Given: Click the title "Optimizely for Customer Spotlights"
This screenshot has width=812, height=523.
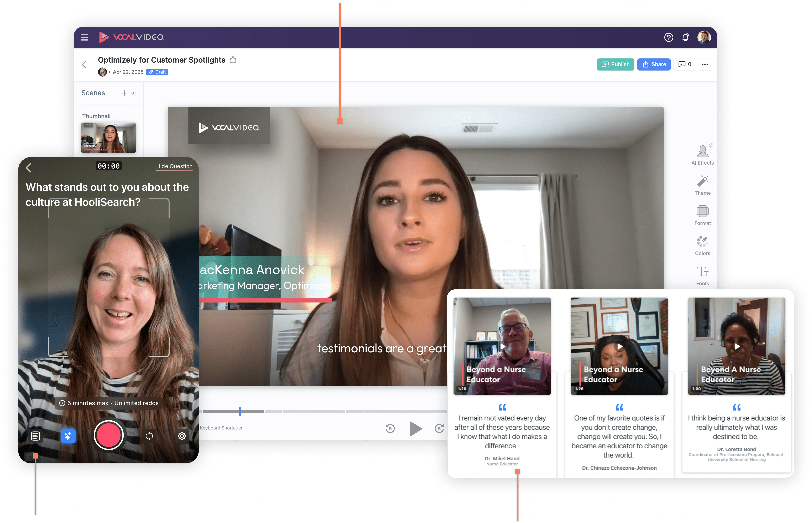Looking at the screenshot, I should [x=161, y=60].
